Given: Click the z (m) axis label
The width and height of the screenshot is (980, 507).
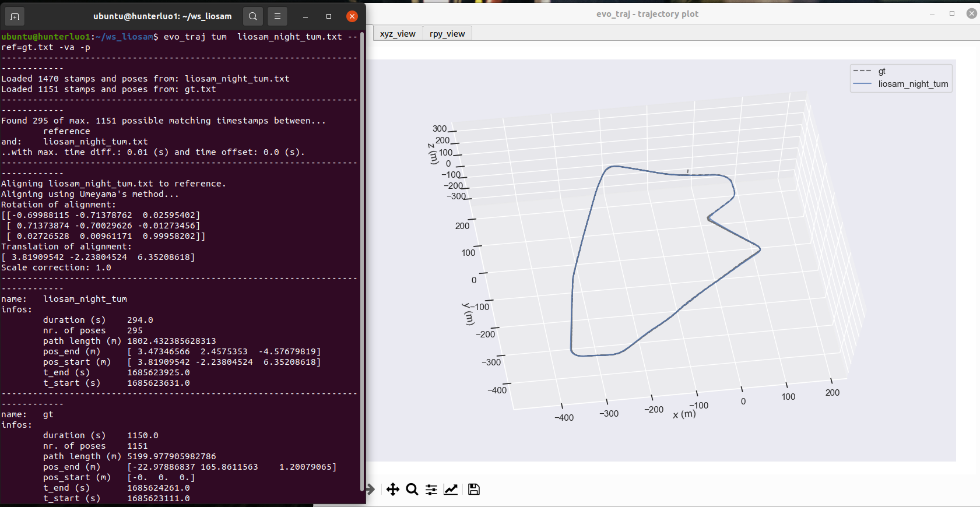Looking at the screenshot, I should click(x=433, y=154).
